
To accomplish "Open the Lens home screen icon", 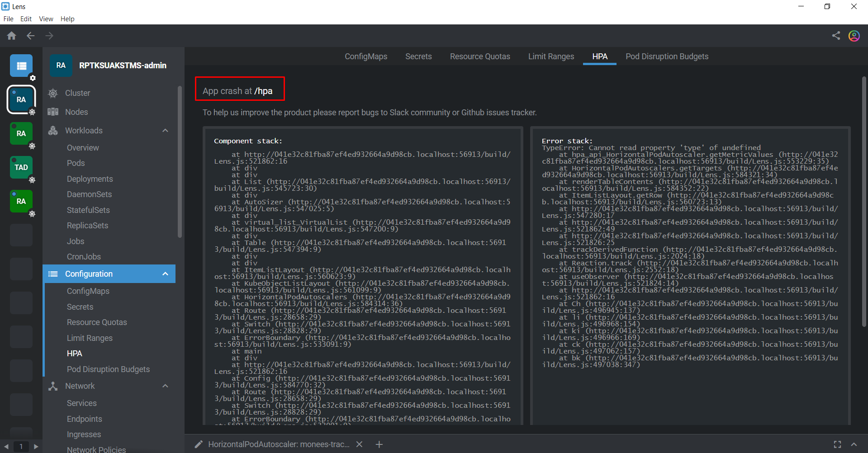I will pyautogui.click(x=11, y=35).
